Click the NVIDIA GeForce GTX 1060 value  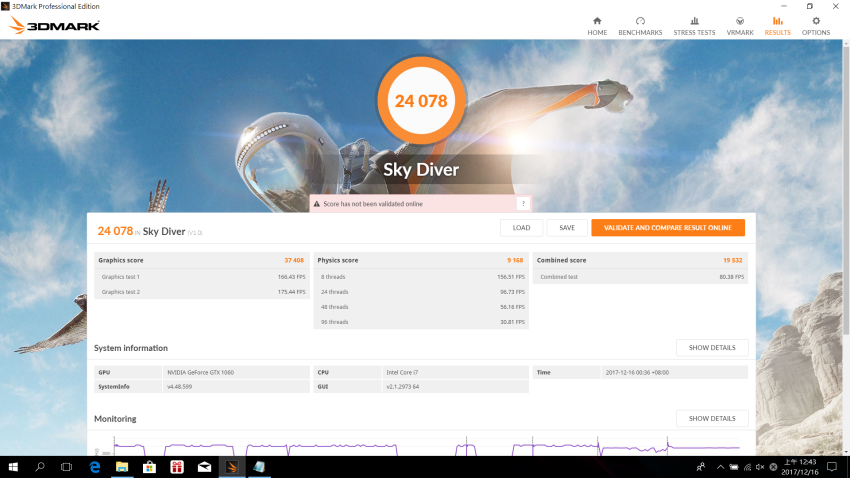pos(201,372)
